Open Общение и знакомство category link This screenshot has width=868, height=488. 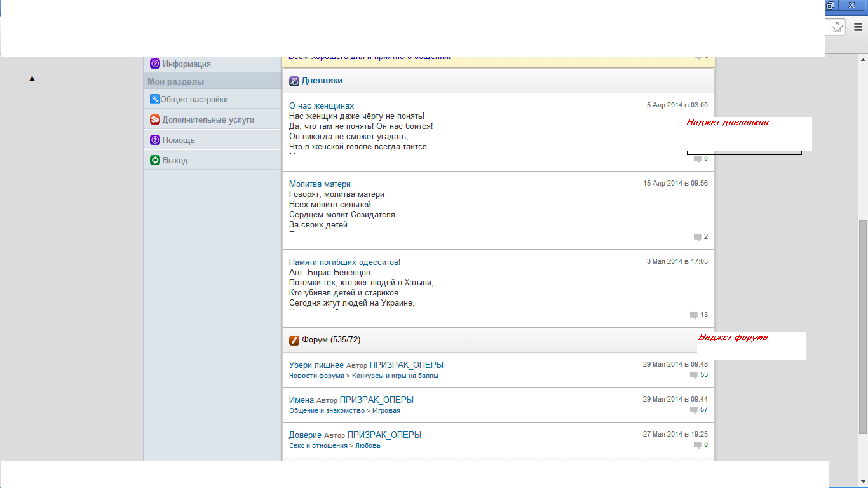[x=327, y=410]
